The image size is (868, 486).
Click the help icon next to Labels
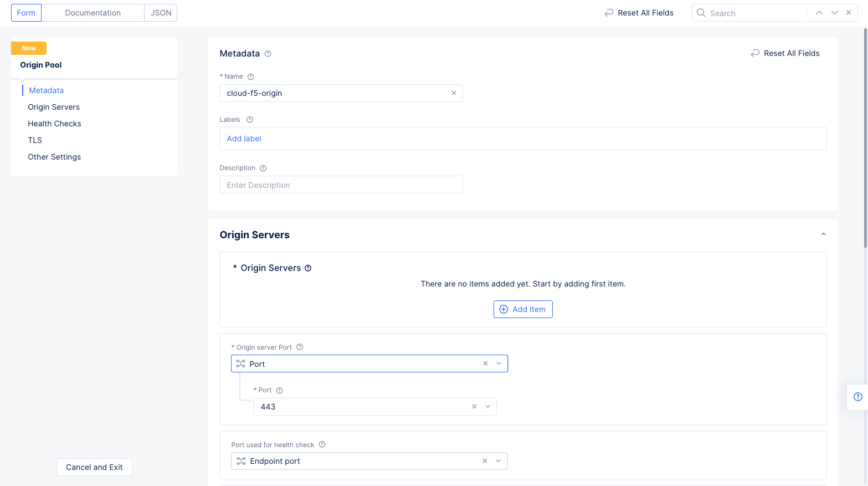point(250,120)
